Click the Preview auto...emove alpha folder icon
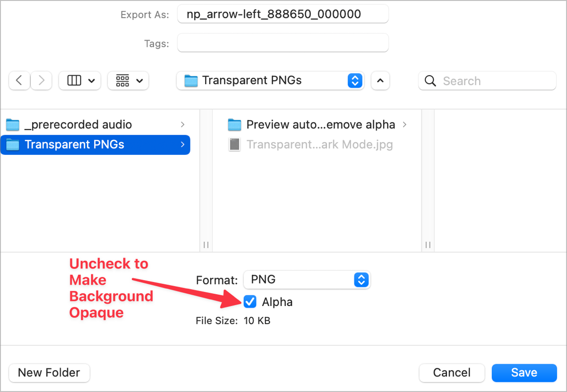The height and width of the screenshot is (392, 567). click(234, 125)
